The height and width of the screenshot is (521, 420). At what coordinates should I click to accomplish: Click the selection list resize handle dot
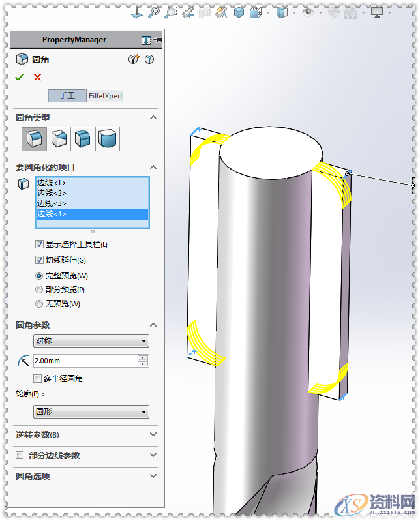(93, 231)
